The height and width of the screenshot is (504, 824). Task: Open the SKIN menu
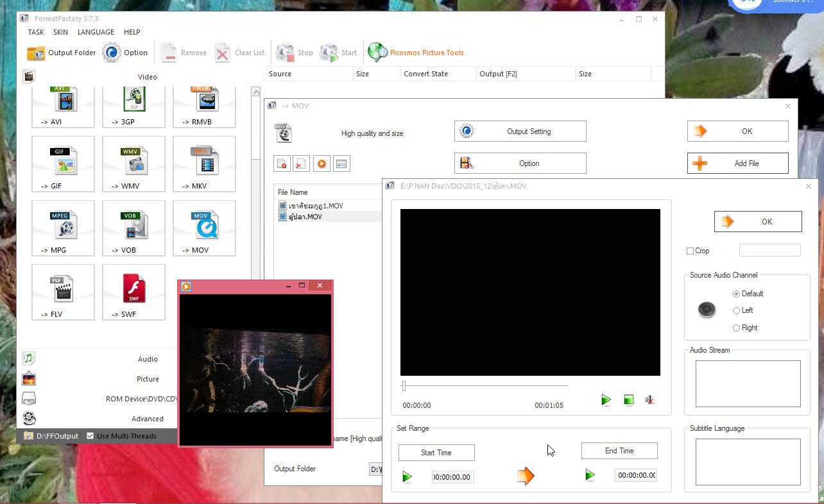click(61, 32)
